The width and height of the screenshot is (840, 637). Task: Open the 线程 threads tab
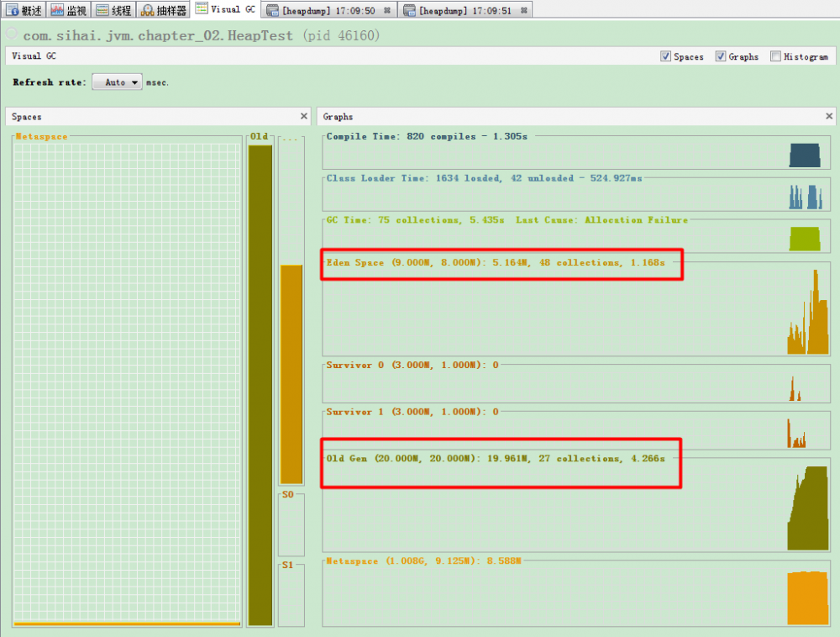tap(113, 9)
